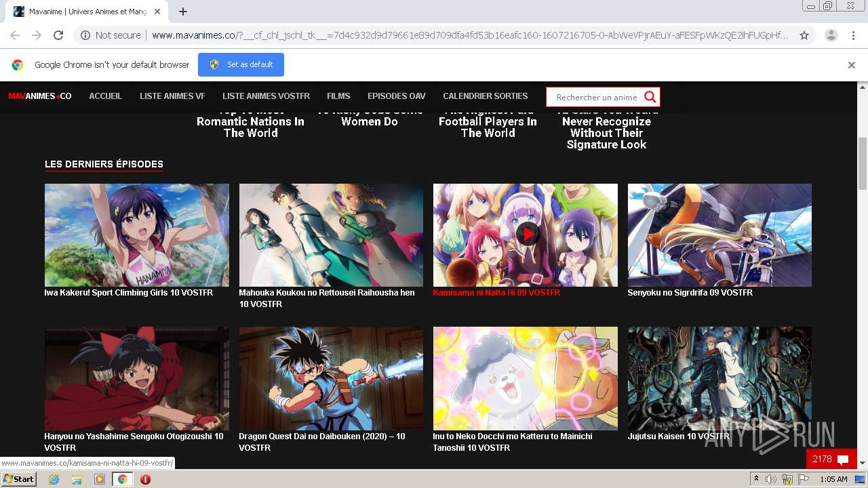Click Mahouka Koukou no Rettousei Raihousha hen title
This screenshot has width=868, height=488.
coord(327,298)
